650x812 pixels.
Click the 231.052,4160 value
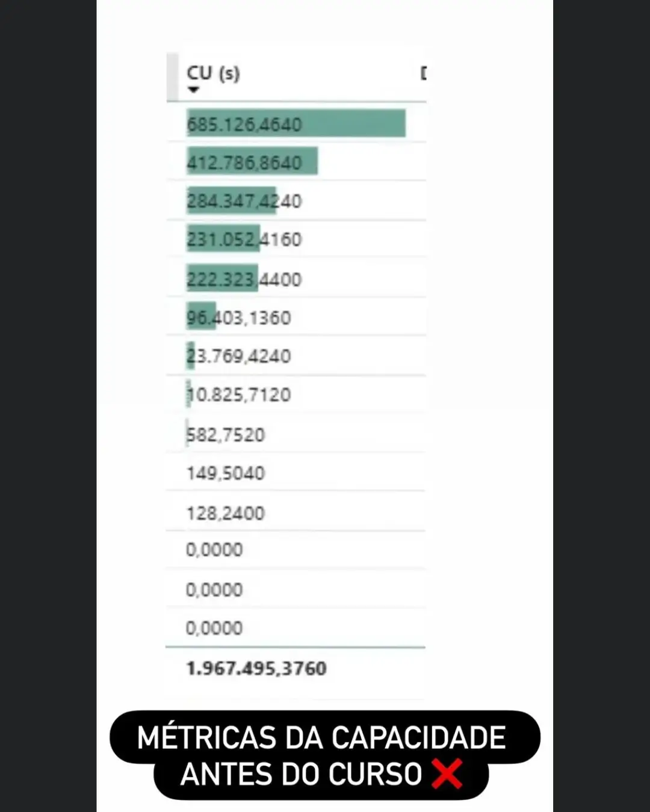point(244,239)
